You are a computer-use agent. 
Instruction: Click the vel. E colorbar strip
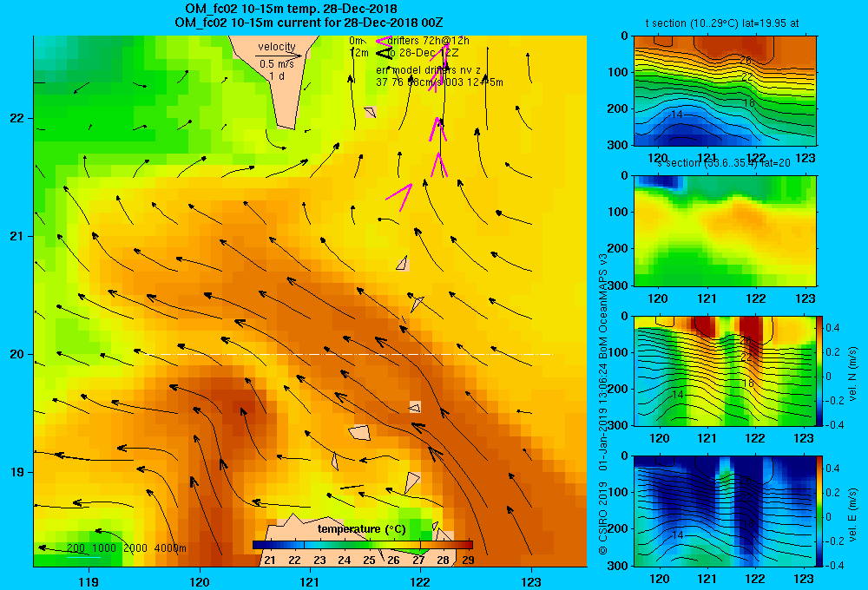pos(820,511)
